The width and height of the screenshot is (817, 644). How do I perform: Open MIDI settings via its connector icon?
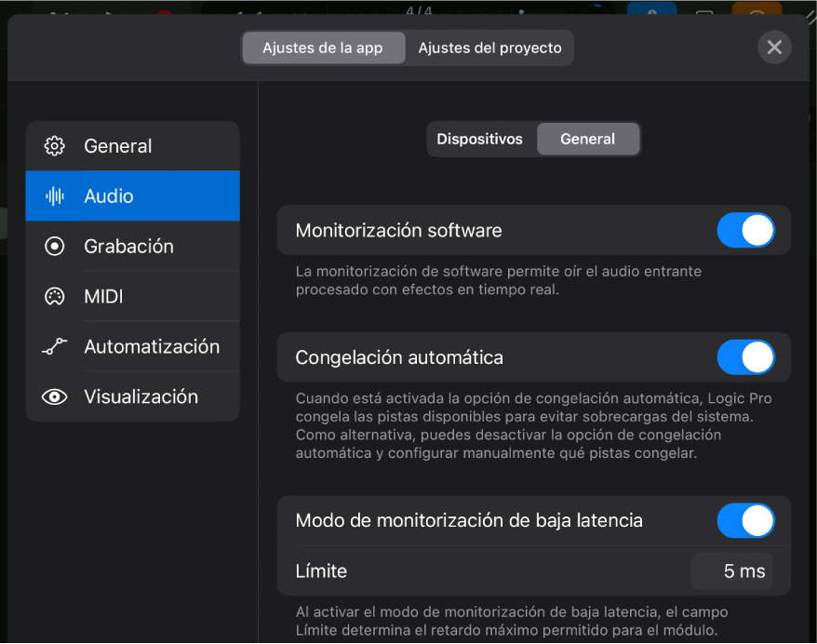coord(55,297)
